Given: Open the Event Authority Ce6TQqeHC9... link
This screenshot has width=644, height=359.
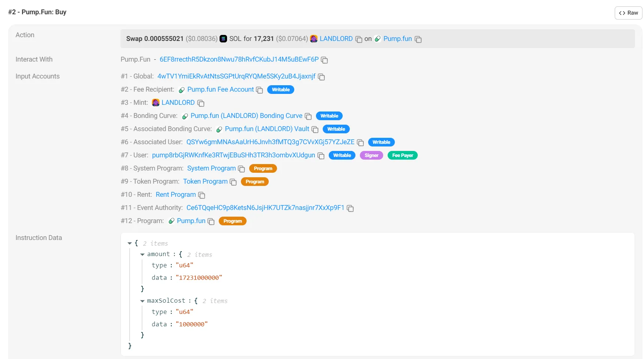Looking at the screenshot, I should (x=265, y=208).
